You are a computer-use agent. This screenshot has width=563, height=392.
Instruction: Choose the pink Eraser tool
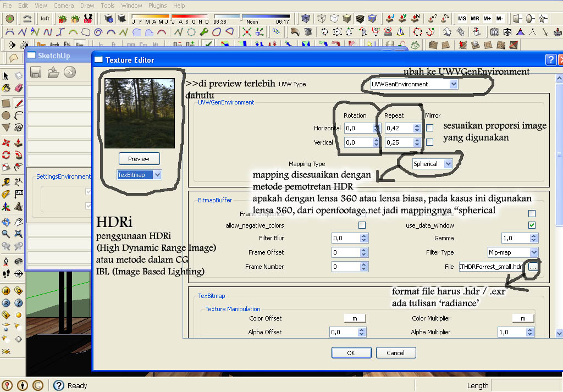click(18, 89)
